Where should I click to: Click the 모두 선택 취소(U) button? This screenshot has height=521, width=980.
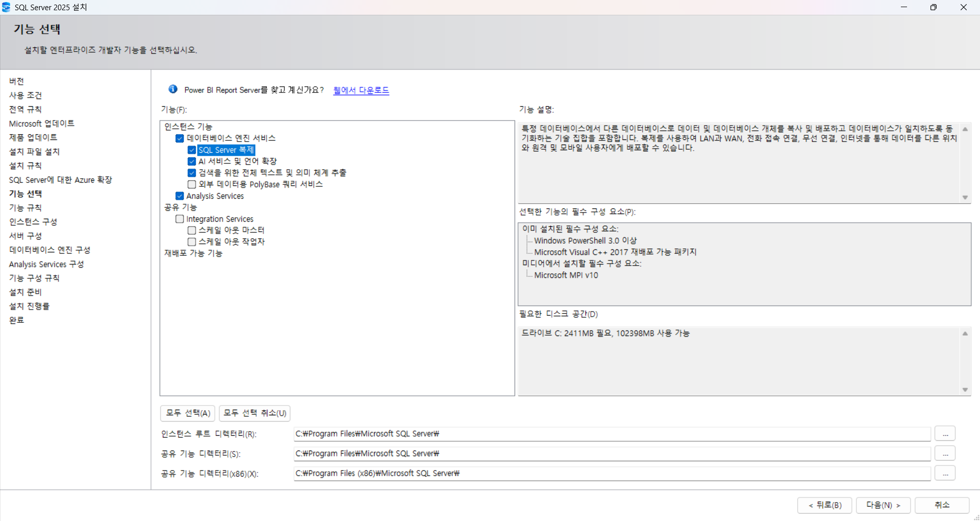tap(255, 413)
